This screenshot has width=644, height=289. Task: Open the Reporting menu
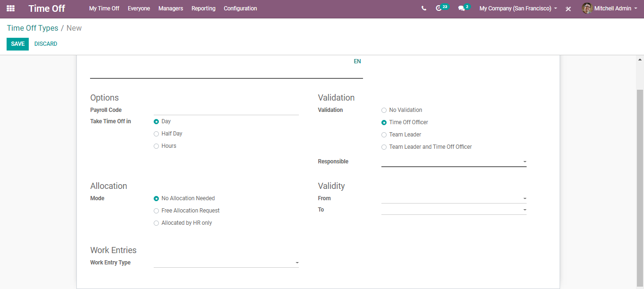click(203, 8)
